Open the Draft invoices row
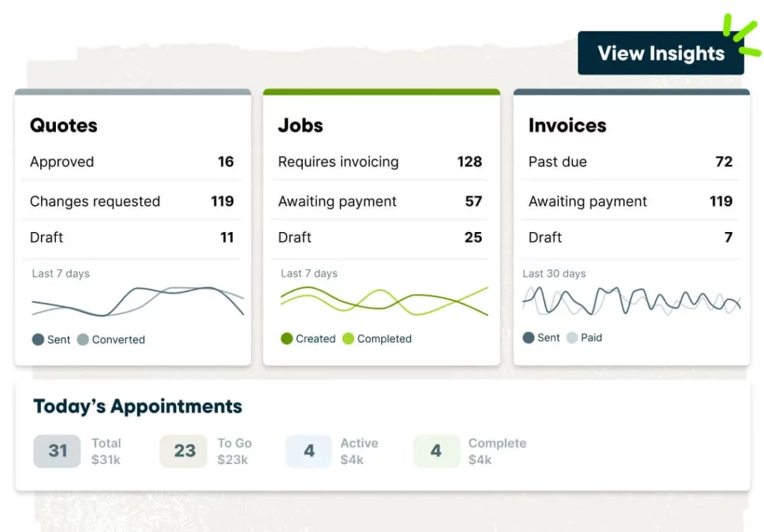This screenshot has height=532, width=764. pos(630,238)
